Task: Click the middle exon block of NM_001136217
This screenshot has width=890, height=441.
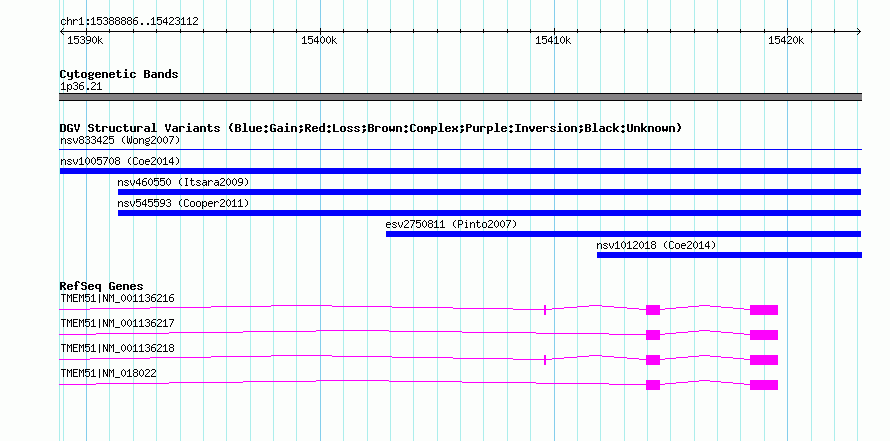Action: [653, 335]
